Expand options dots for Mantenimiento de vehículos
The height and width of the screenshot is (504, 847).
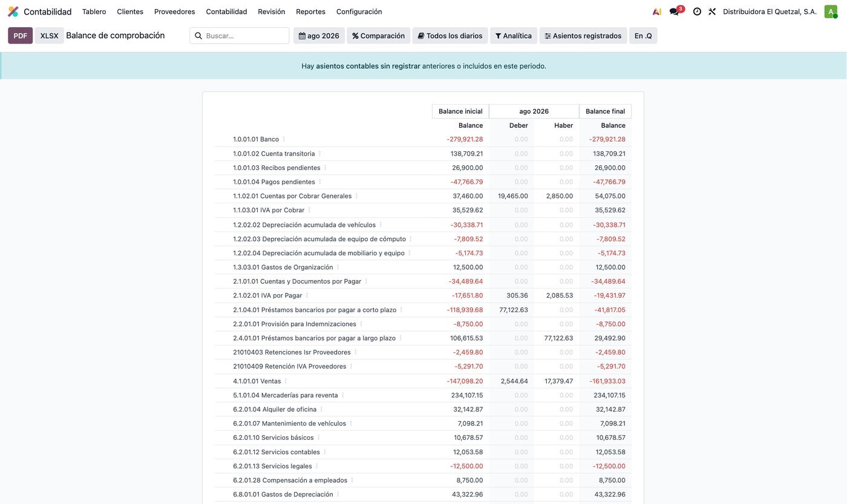(351, 424)
